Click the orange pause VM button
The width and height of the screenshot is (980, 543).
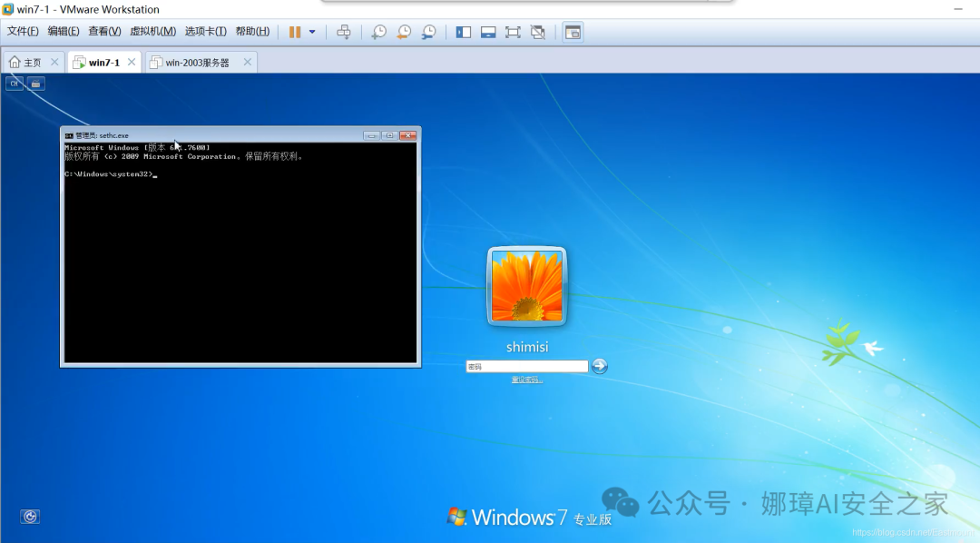click(x=295, y=32)
